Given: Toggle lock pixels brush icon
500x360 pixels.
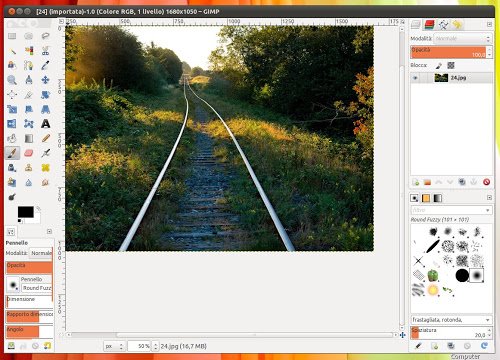Looking at the screenshot, I should [x=439, y=65].
